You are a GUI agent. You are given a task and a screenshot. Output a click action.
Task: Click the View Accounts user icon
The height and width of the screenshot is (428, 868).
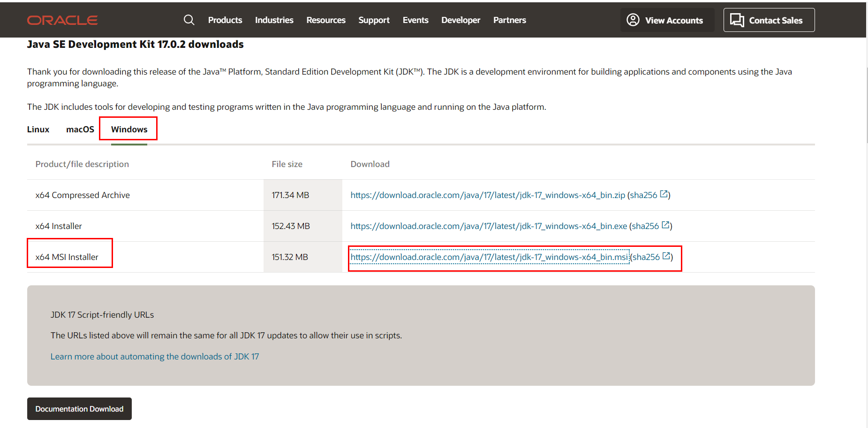(633, 20)
